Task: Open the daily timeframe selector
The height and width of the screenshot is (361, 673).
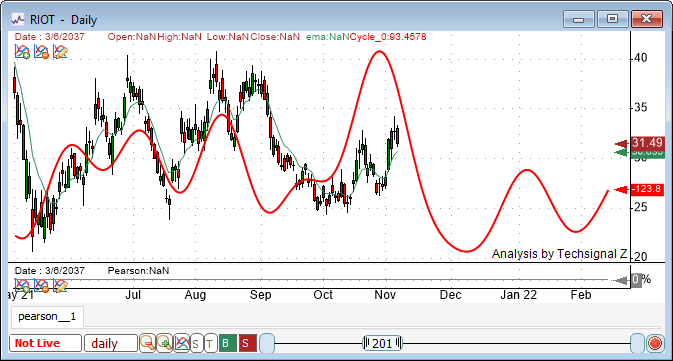Action: tap(111, 343)
